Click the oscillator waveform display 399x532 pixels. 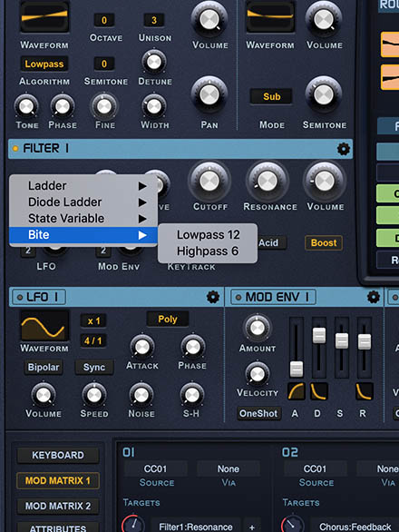44,16
